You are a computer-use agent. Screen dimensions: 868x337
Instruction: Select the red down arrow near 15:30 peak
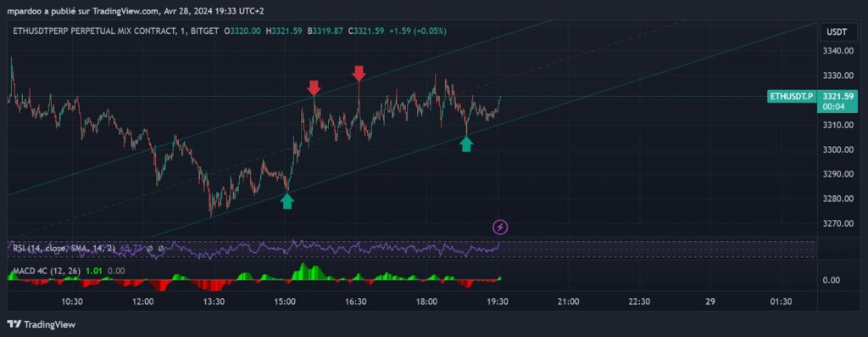click(314, 87)
